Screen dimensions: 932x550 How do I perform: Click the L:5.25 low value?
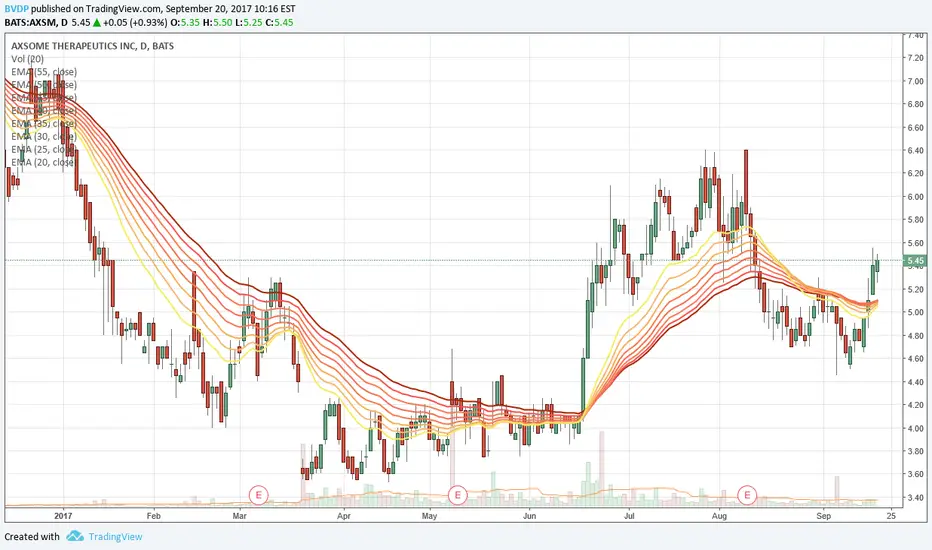[248, 23]
